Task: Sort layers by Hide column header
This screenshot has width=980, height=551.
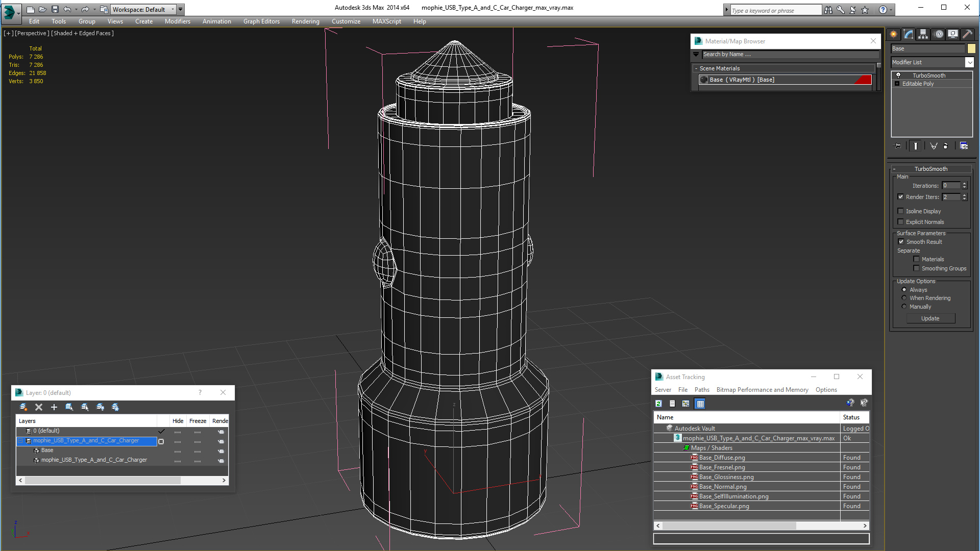Action: tap(178, 421)
